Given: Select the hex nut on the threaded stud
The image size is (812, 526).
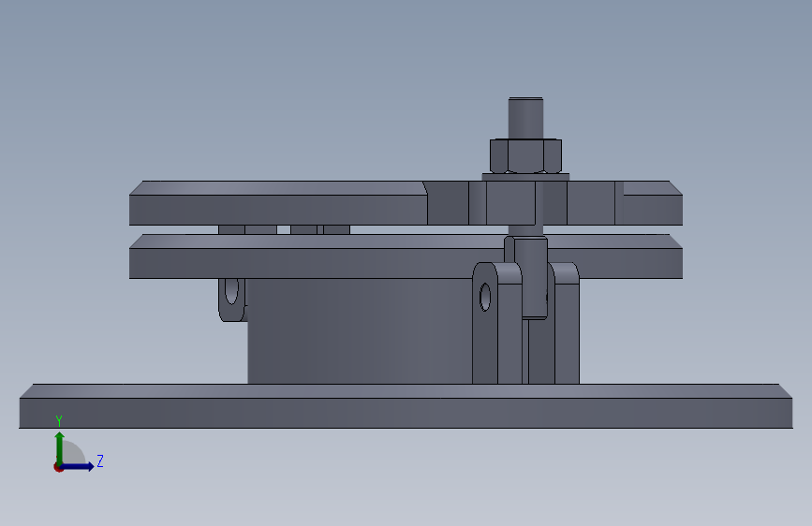Looking at the screenshot, I should pyautogui.click(x=525, y=155).
